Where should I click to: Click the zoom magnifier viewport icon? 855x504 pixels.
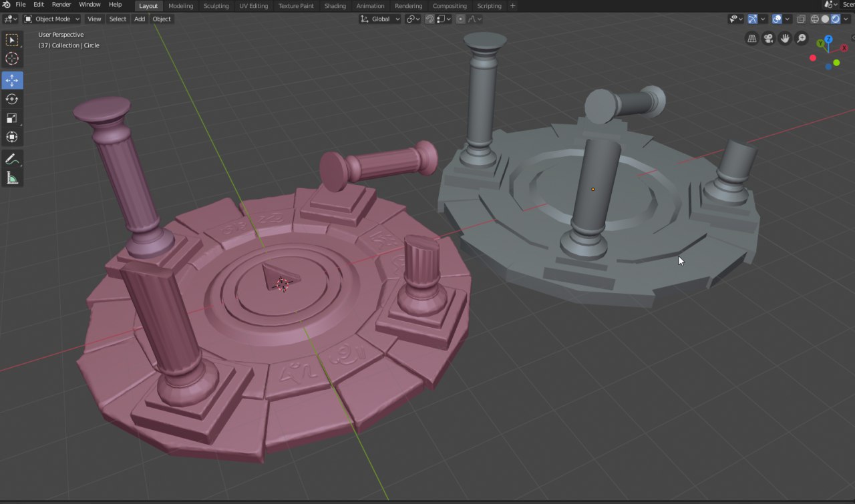(802, 39)
